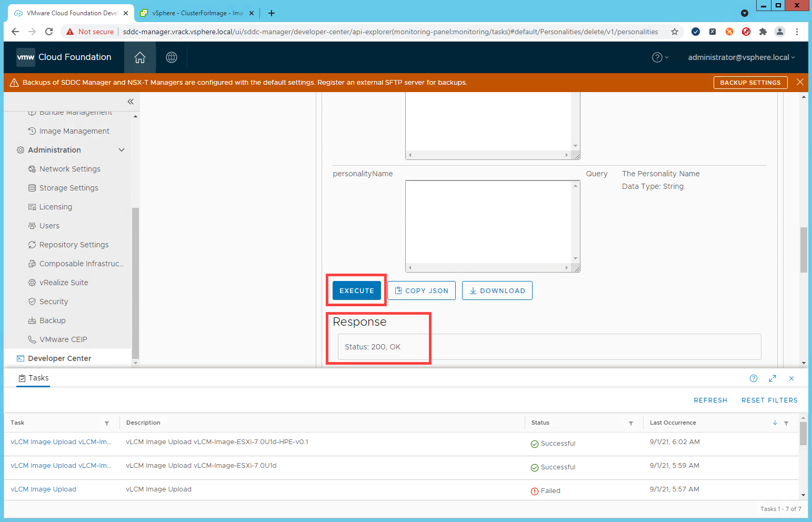Open Composable Infrastructure page
Viewport: 812px width, 522px height.
click(x=81, y=264)
